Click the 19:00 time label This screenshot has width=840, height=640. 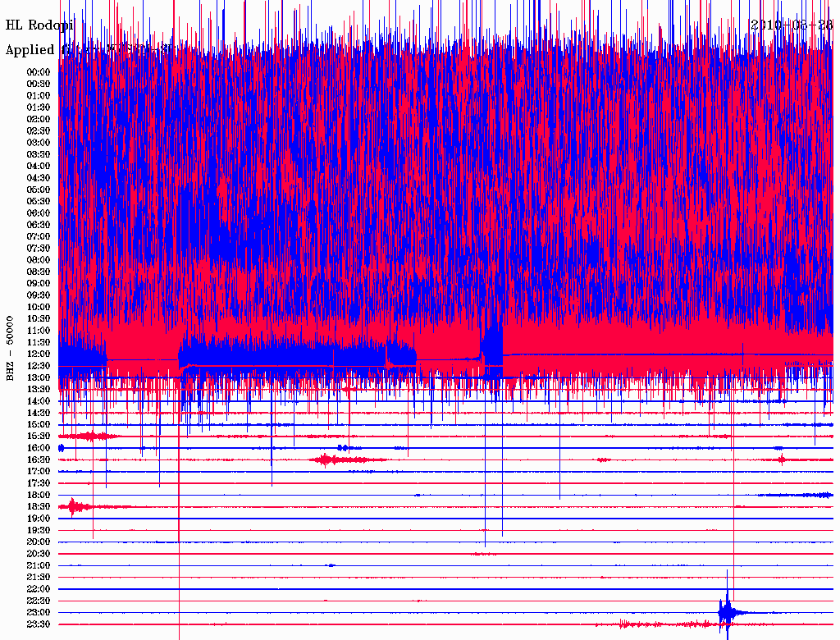[x=39, y=519]
